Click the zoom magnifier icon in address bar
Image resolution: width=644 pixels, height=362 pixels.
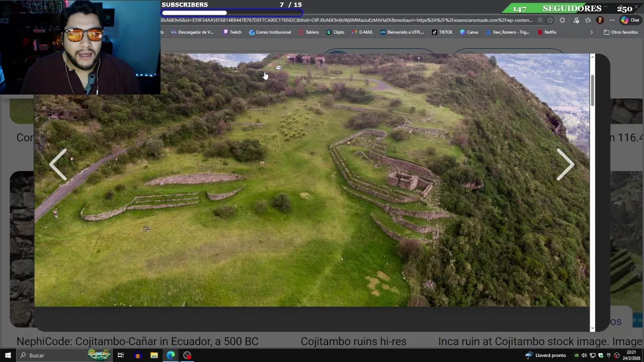[x=540, y=21]
